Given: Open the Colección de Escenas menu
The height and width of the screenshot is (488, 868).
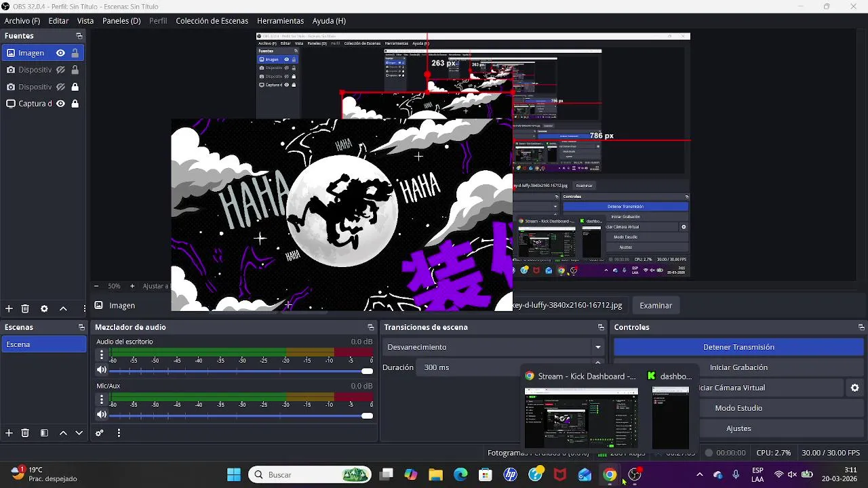Looking at the screenshot, I should pos(212,21).
